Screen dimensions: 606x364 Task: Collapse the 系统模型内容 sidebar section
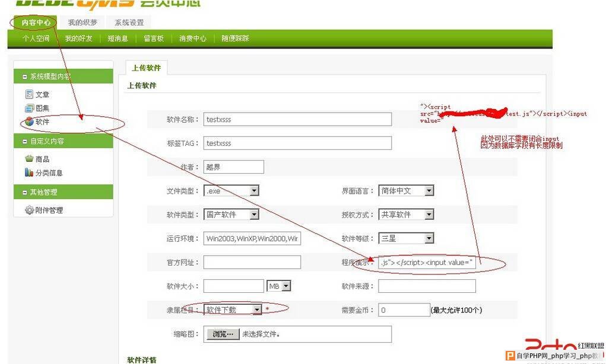(x=25, y=77)
